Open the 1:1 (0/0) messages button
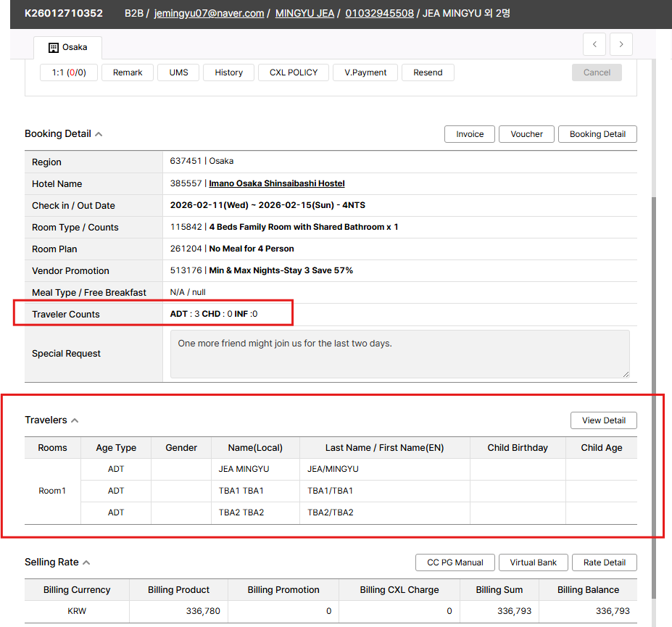Viewport: 672px width, 627px height. pyautogui.click(x=68, y=72)
